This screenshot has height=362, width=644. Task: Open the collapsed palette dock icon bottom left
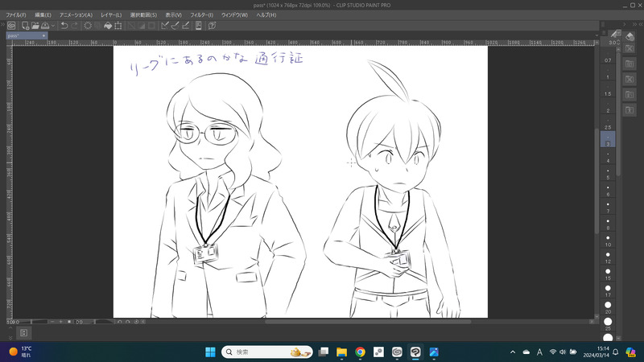click(24, 333)
